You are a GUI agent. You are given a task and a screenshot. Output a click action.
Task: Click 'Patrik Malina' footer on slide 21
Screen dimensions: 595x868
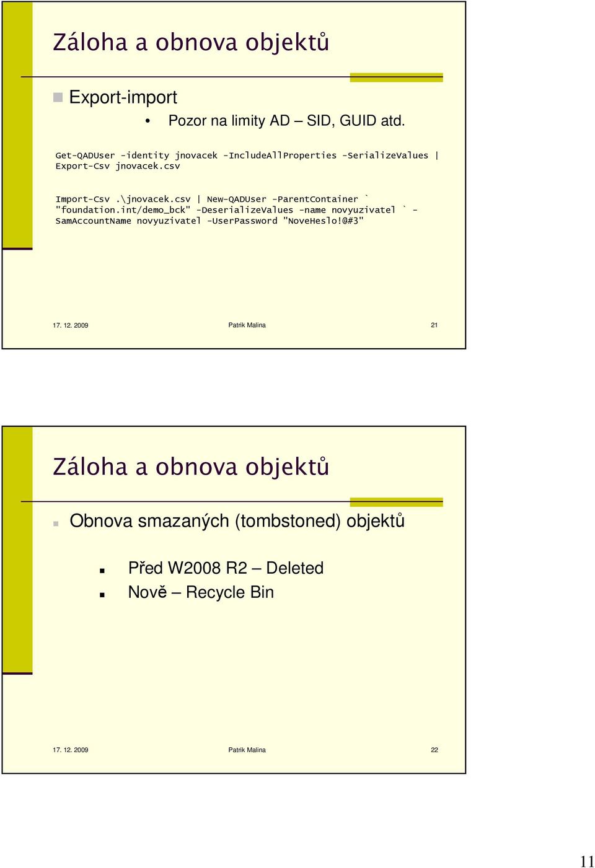pyautogui.click(x=247, y=325)
